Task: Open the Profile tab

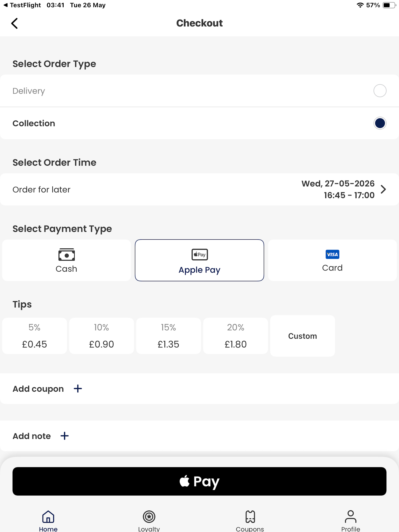Action: pyautogui.click(x=350, y=521)
